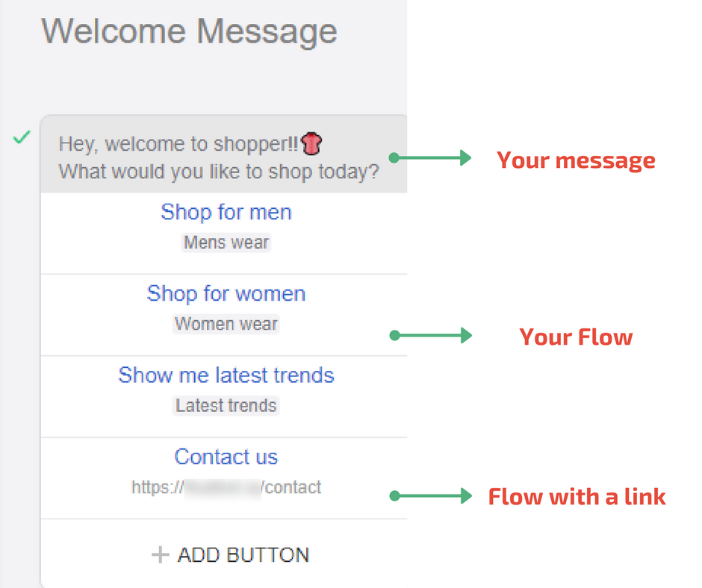Open the Show me latest trends flow
Image resolution: width=702 pixels, height=588 pixels.
pyautogui.click(x=226, y=375)
